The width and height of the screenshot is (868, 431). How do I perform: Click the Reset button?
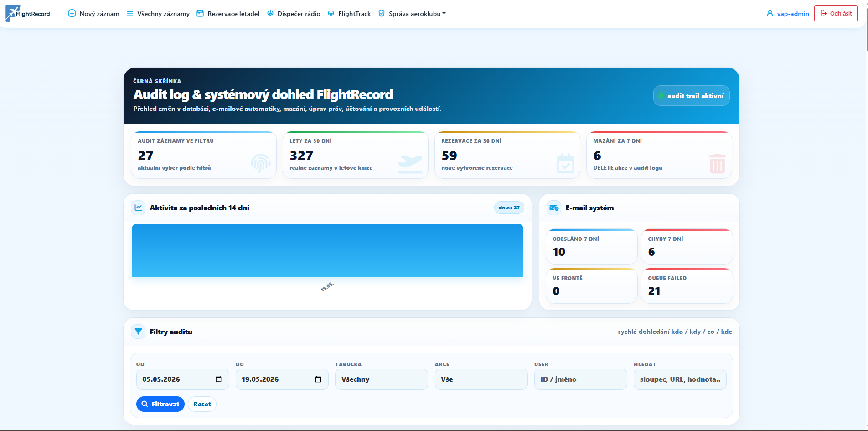(202, 404)
